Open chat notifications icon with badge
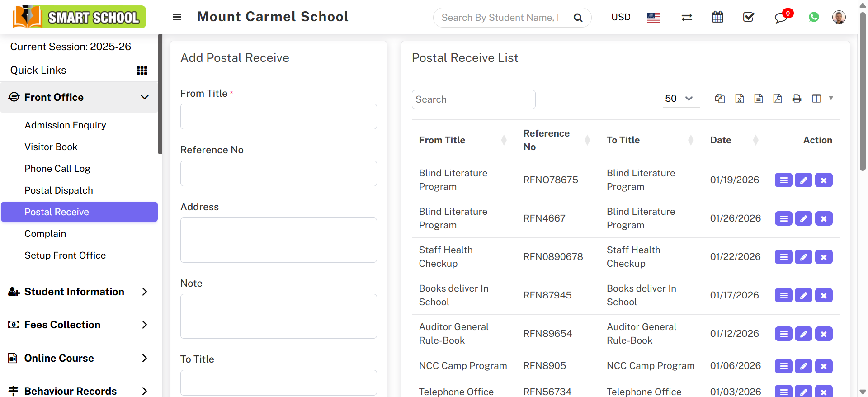 [x=781, y=18]
